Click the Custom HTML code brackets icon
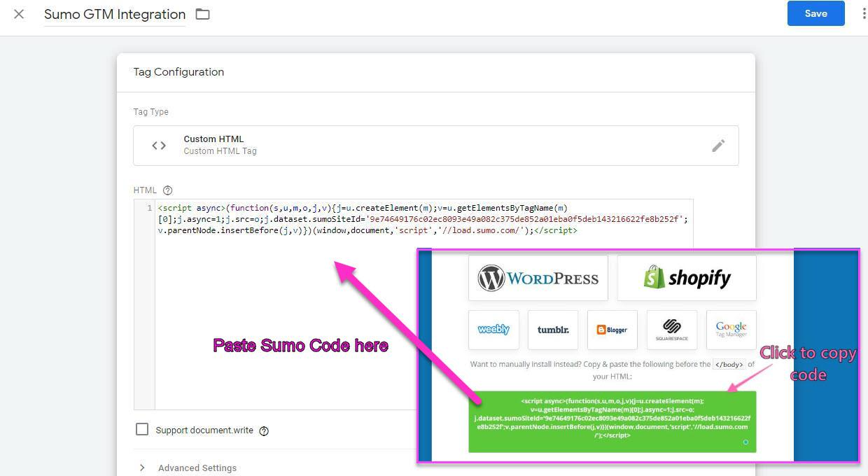Image resolution: width=868 pixels, height=476 pixels. tap(159, 146)
